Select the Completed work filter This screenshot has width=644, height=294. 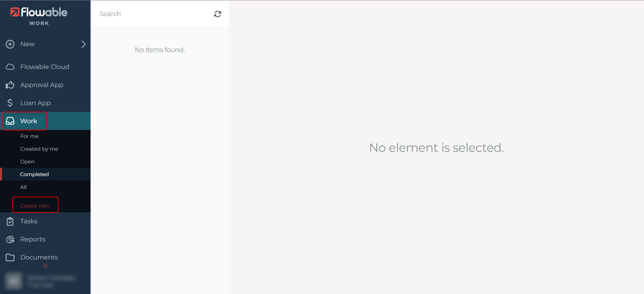[x=34, y=174]
